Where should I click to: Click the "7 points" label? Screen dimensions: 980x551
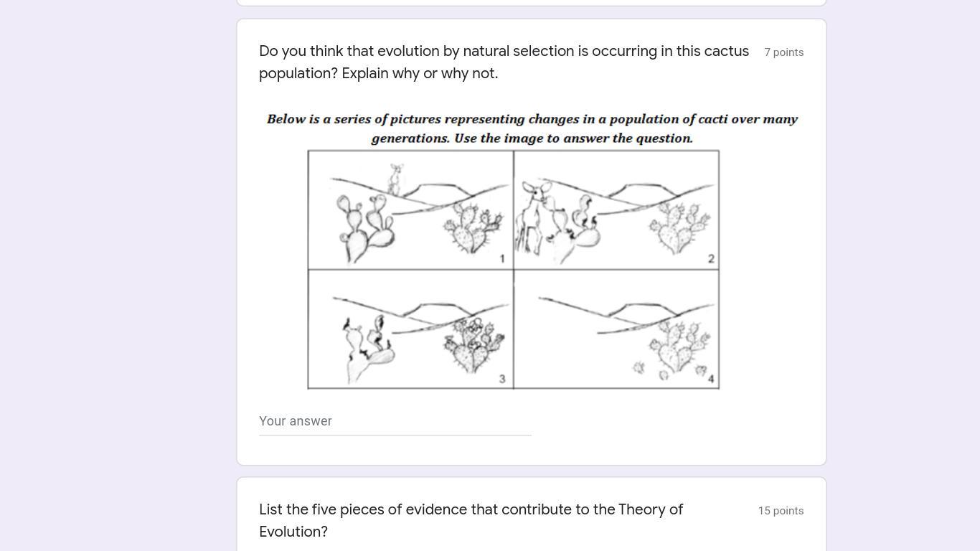point(783,52)
